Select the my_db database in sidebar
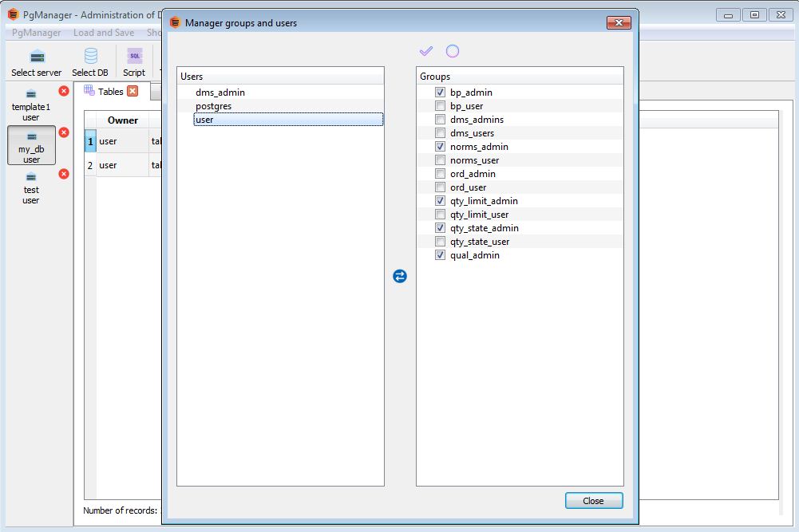The width and height of the screenshot is (799, 532). (31, 145)
